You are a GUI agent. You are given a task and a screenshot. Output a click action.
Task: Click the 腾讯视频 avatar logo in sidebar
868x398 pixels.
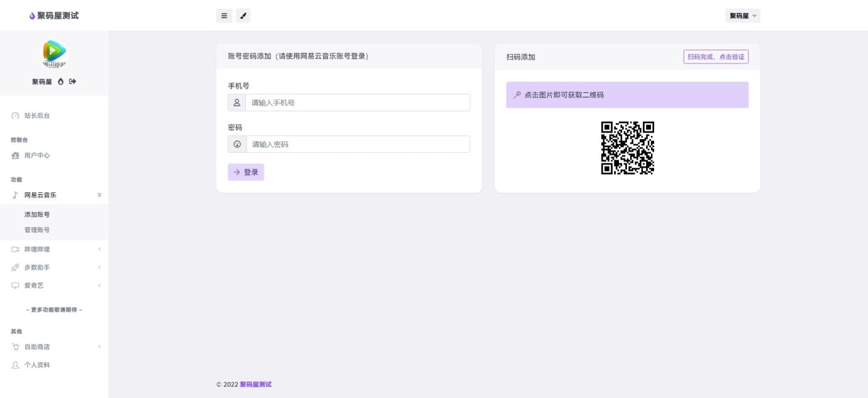(54, 53)
